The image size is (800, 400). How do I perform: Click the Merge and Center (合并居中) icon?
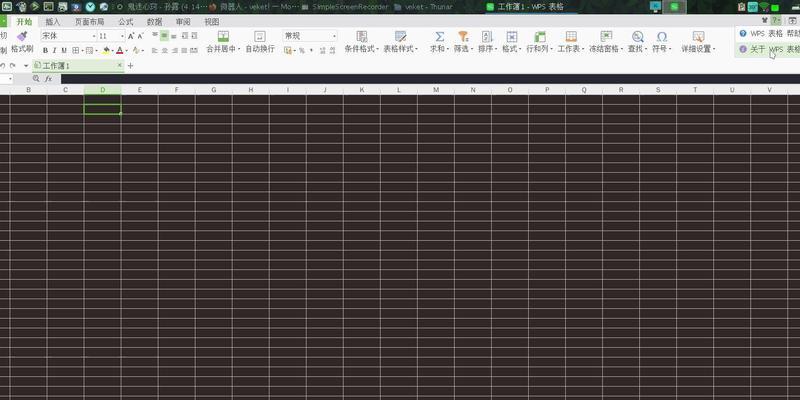223,36
